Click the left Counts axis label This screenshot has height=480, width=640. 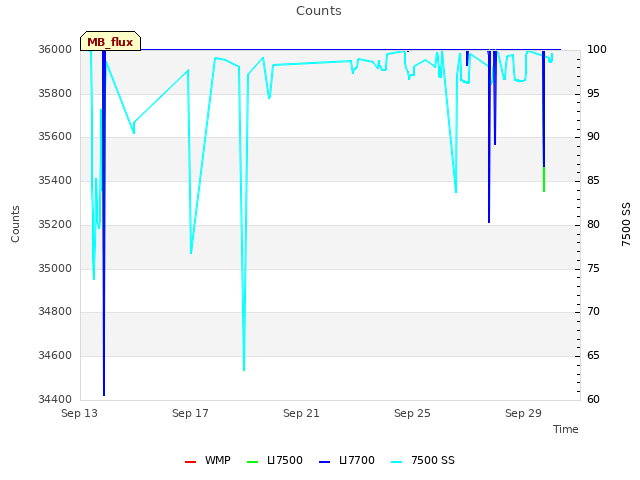[15, 224]
